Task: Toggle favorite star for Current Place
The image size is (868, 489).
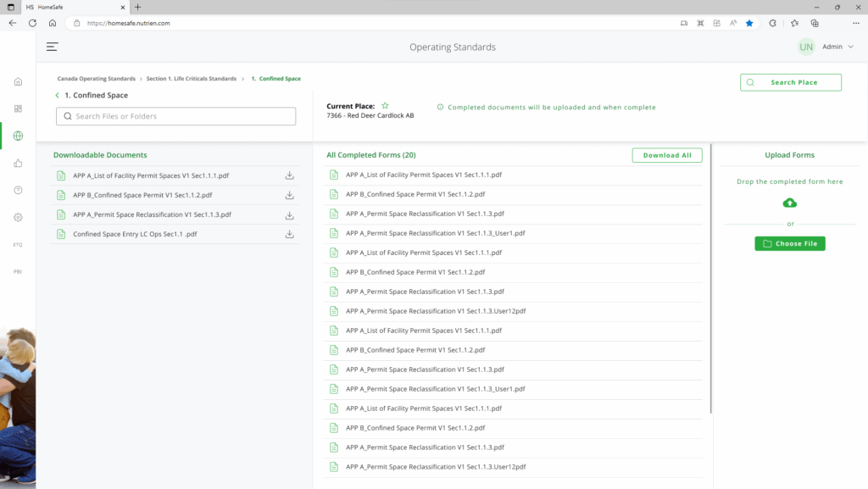Action: (x=385, y=106)
